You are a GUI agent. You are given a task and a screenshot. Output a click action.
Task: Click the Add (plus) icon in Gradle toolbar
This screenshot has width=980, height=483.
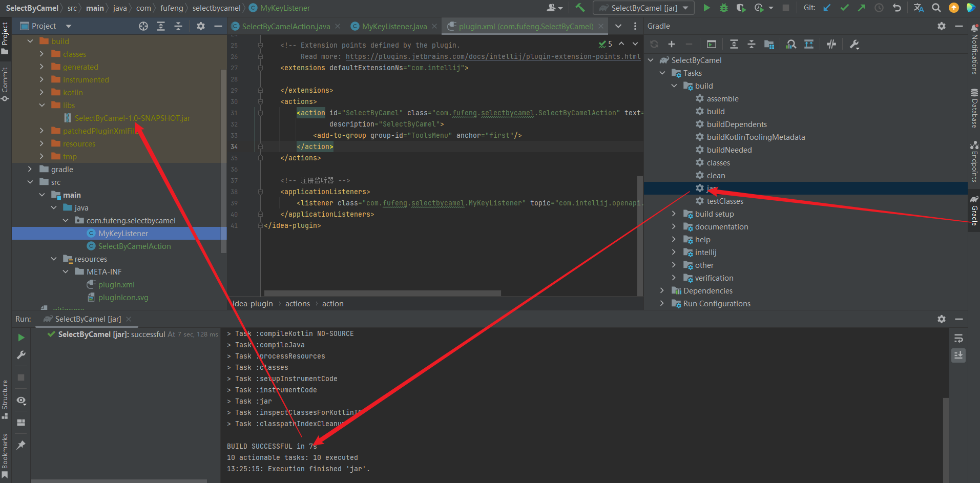click(x=672, y=45)
